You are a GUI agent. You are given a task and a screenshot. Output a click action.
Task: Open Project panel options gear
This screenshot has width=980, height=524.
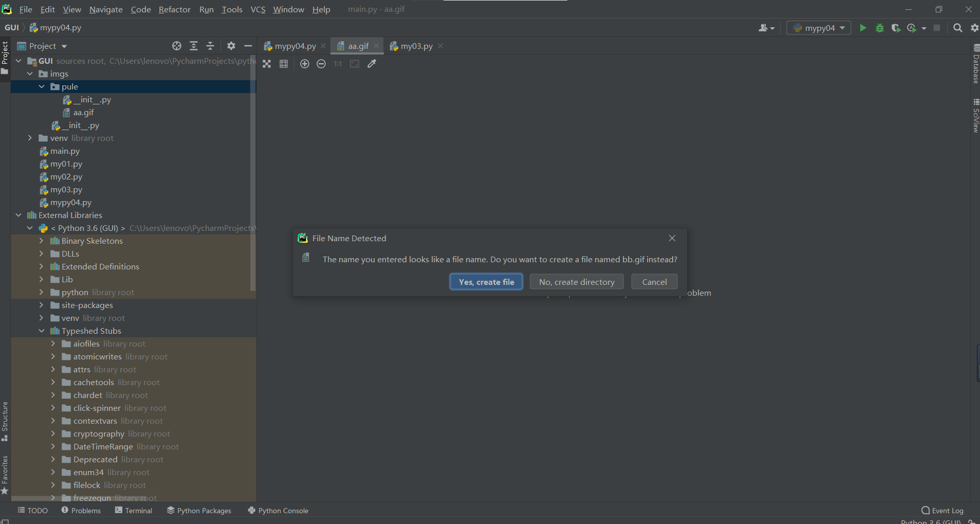[x=231, y=46]
